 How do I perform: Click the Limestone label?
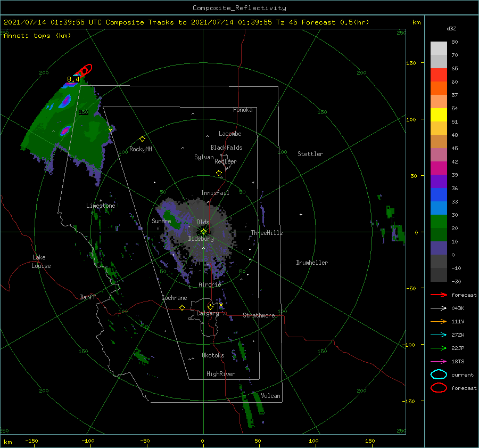101,206
